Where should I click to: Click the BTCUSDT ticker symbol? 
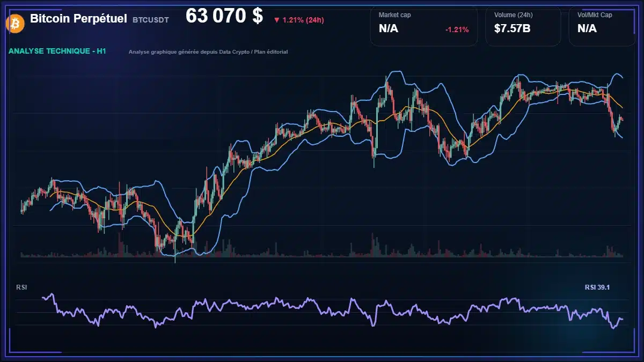click(x=151, y=19)
